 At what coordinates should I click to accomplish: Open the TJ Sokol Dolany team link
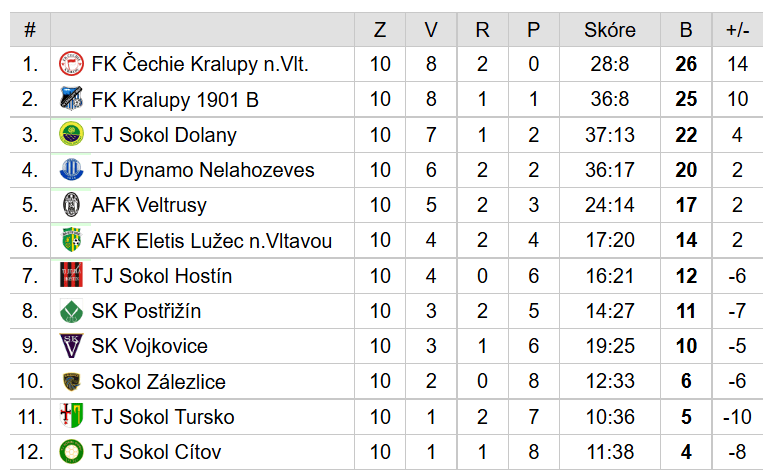tap(164, 135)
